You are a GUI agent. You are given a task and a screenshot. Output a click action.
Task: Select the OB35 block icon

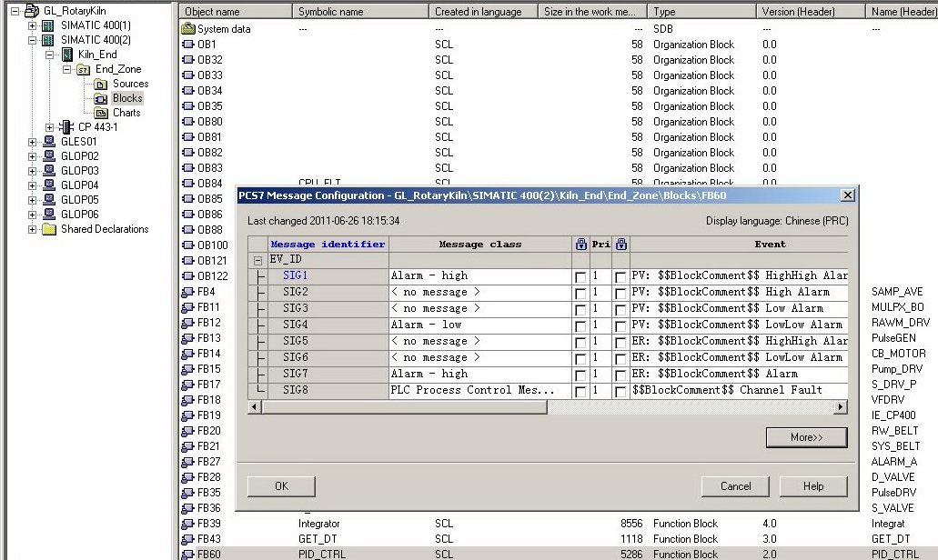(188, 106)
